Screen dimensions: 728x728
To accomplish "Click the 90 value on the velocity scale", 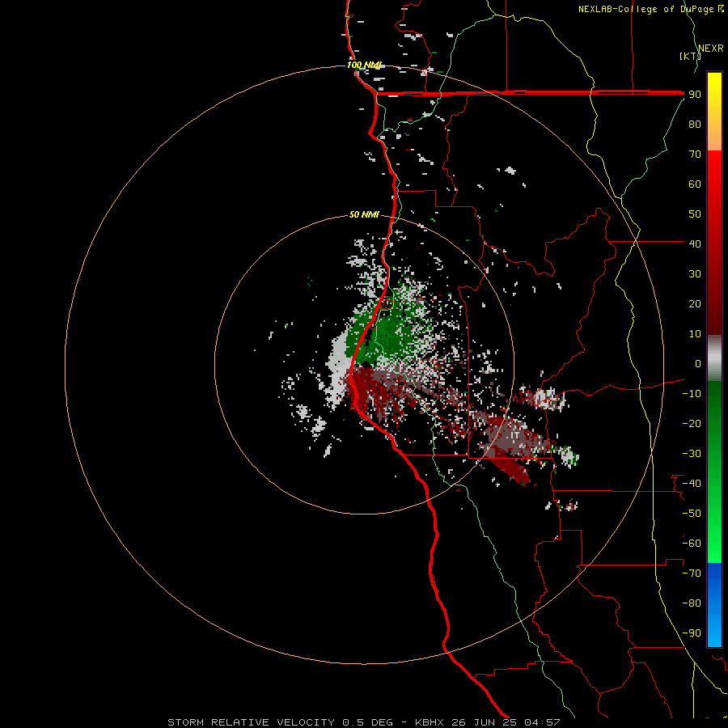I will [x=695, y=95].
